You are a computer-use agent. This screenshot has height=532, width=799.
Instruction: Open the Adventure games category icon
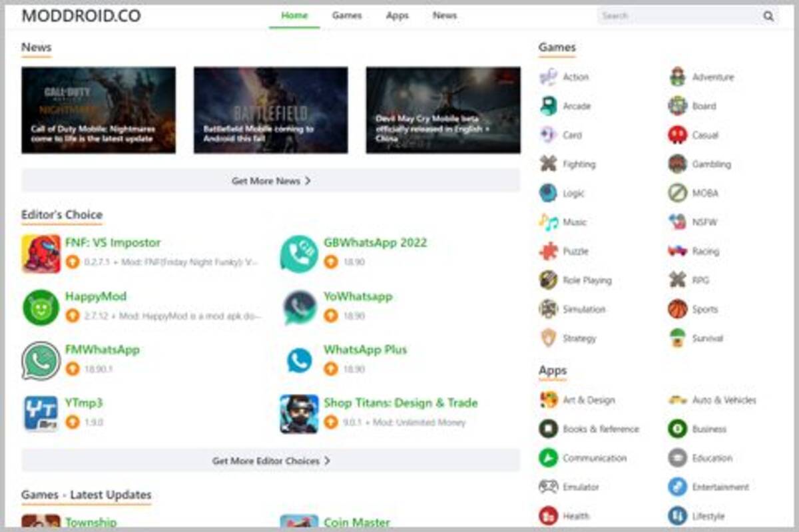point(677,77)
